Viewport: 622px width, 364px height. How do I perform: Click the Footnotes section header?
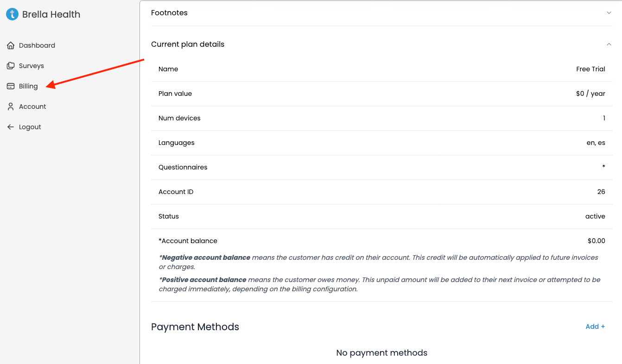169,13
